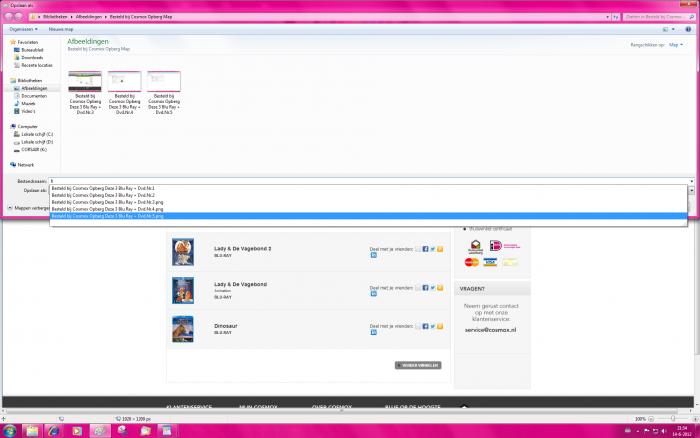Open the view options dropdown arrow
Screen dimensions: 700x438
coord(673,29)
